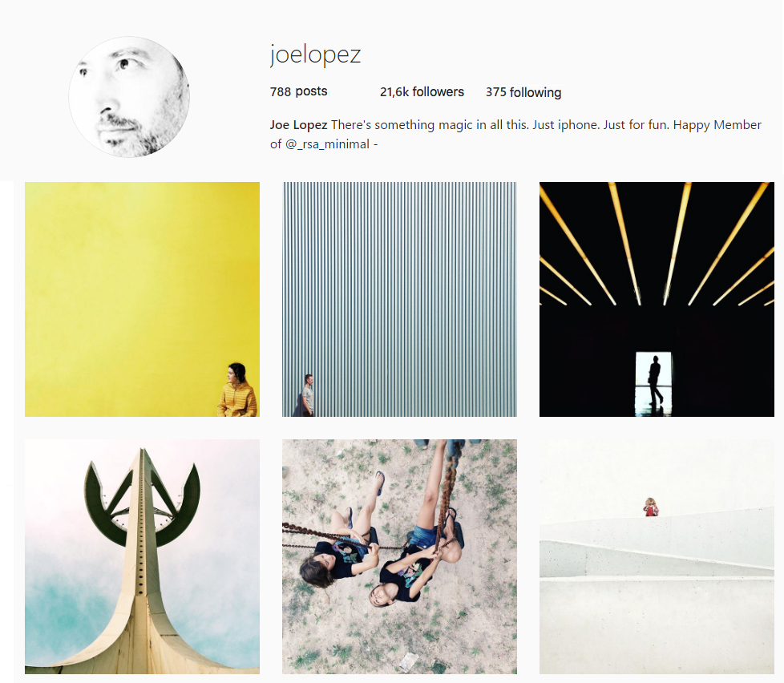Open the 375 following list
Screen dimensions: 784x683
point(523,92)
